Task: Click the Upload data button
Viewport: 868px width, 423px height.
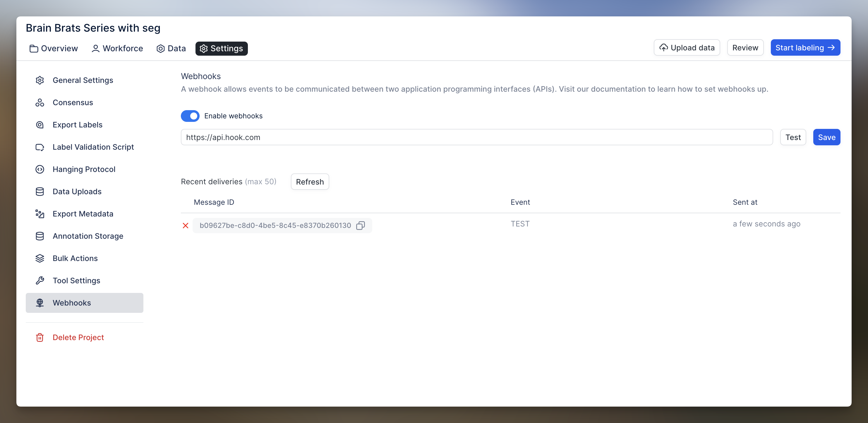Action: click(x=686, y=48)
